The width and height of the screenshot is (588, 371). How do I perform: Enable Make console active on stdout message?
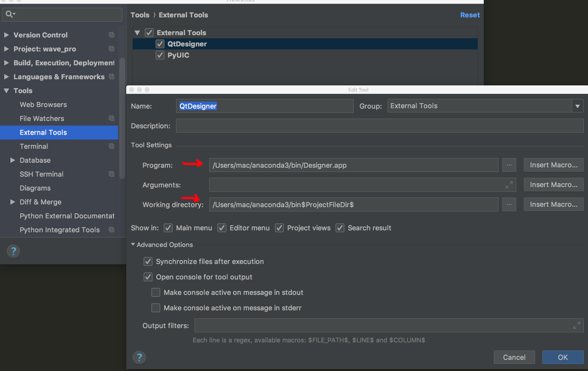[x=156, y=293]
